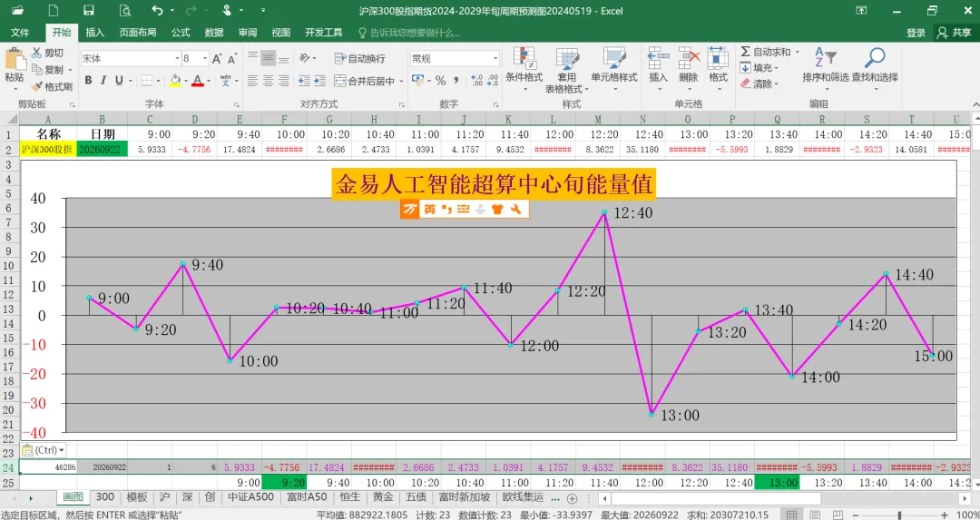
Task: Increase font size with larger A
Action: pyautogui.click(x=217, y=59)
